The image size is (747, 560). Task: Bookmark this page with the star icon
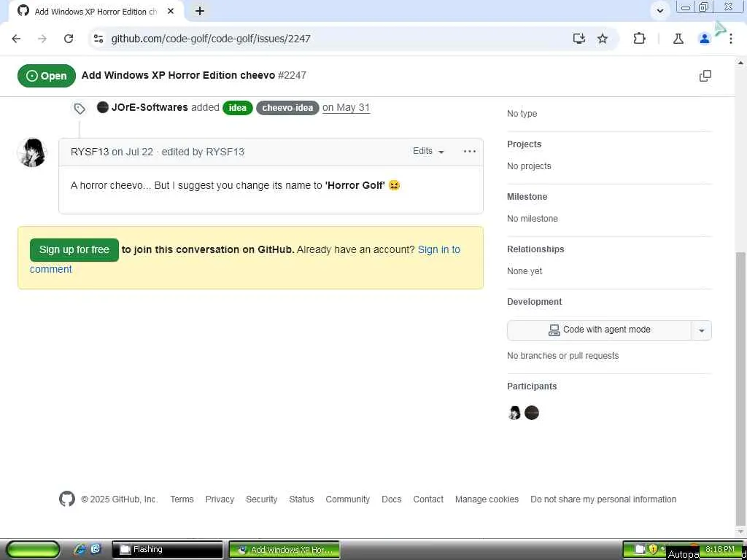(x=603, y=39)
